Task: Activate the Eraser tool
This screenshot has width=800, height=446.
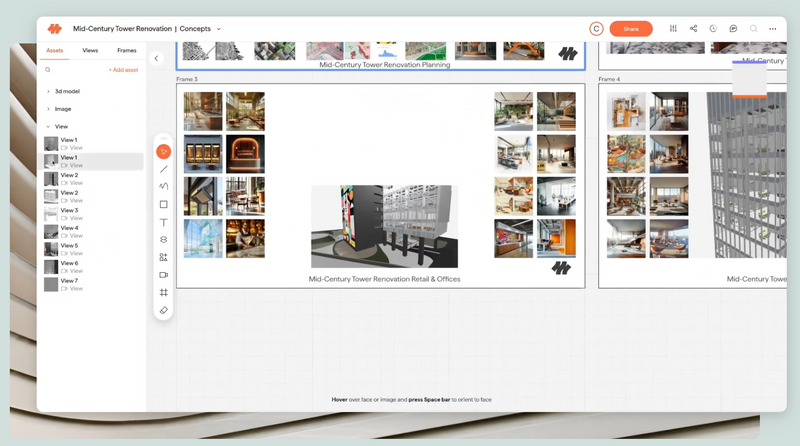Action: [x=163, y=310]
